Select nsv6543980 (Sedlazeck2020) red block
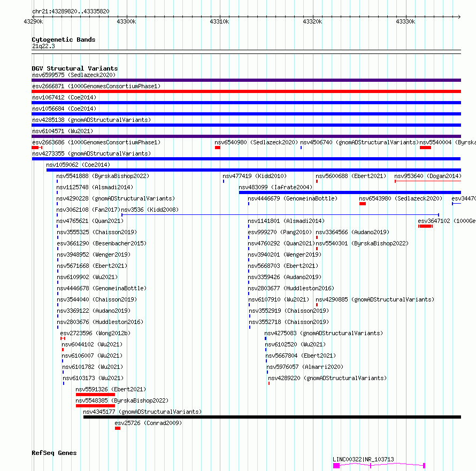476x471 pixels. point(363,204)
